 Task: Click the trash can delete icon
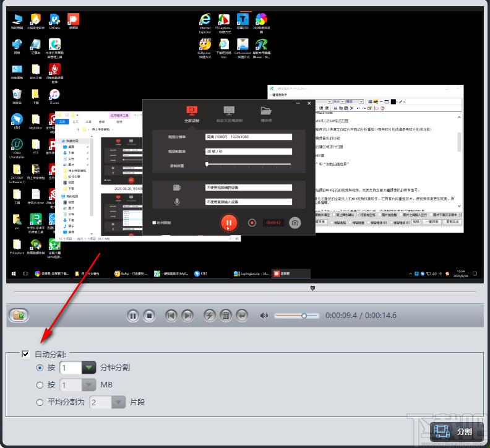tap(226, 316)
